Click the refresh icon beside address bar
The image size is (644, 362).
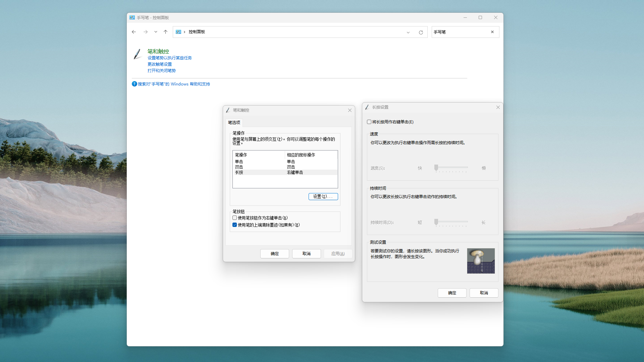tap(421, 32)
